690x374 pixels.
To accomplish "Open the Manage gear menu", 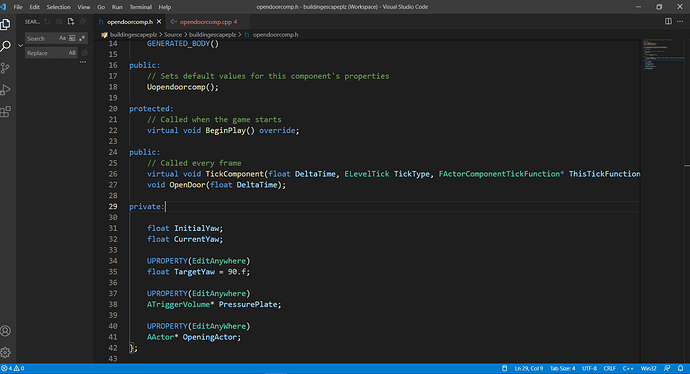I will coord(6,352).
